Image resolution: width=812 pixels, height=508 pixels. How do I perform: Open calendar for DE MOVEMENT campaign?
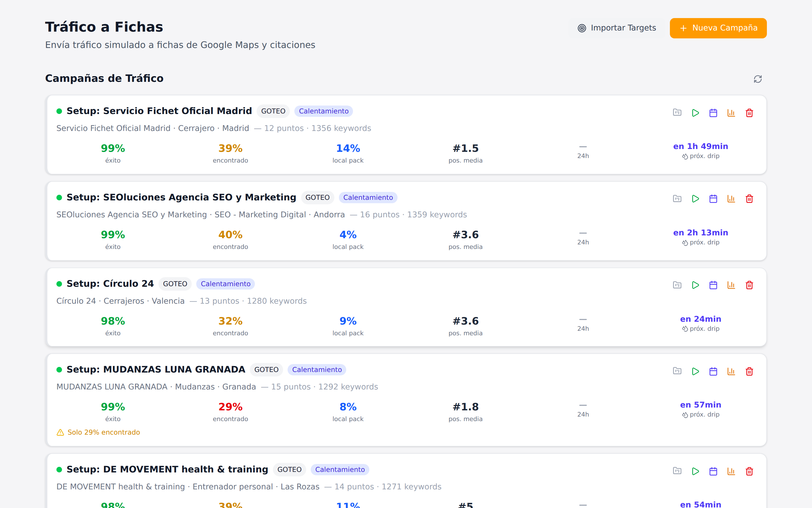713,471
